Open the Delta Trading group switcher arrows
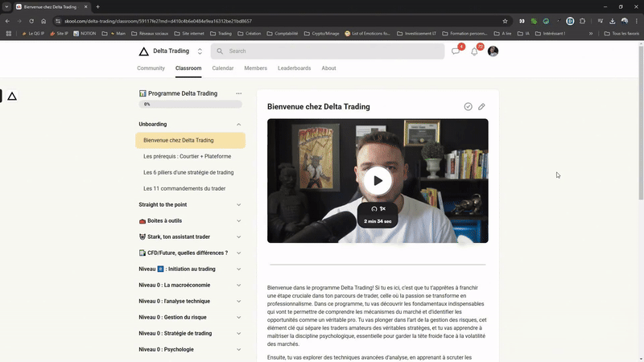 [x=200, y=51]
